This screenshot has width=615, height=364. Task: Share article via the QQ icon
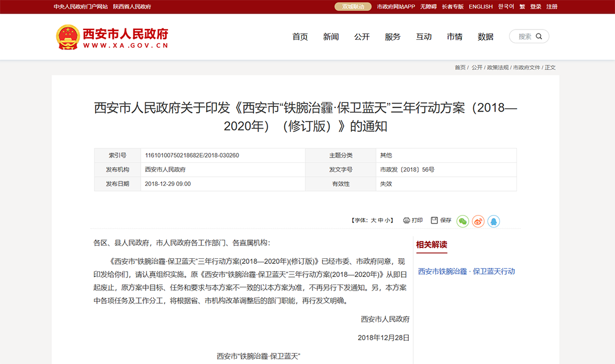(494, 221)
